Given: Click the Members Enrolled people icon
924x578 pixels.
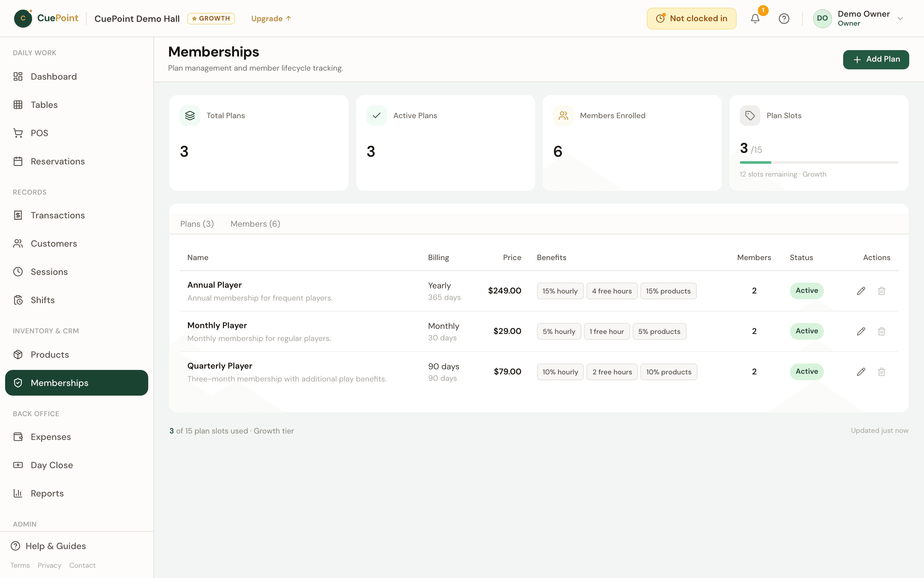Looking at the screenshot, I should tap(563, 116).
